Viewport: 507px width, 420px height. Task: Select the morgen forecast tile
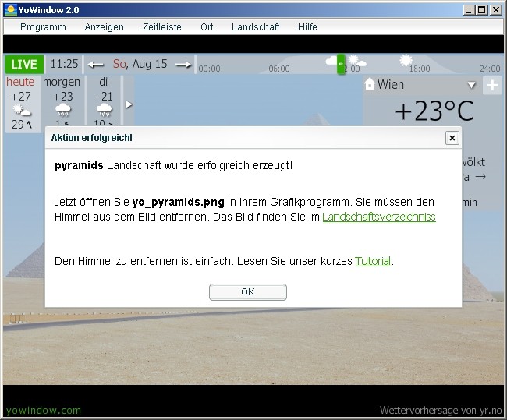click(x=62, y=102)
